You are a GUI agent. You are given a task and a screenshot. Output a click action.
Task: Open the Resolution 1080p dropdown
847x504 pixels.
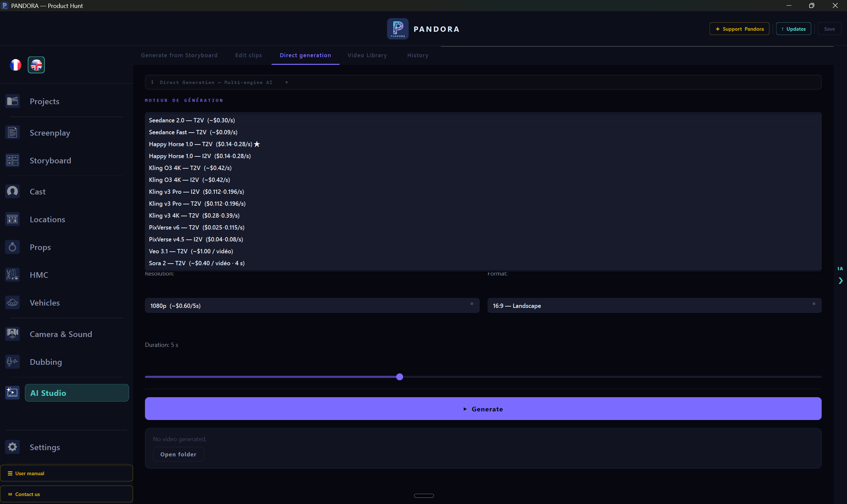click(x=312, y=306)
